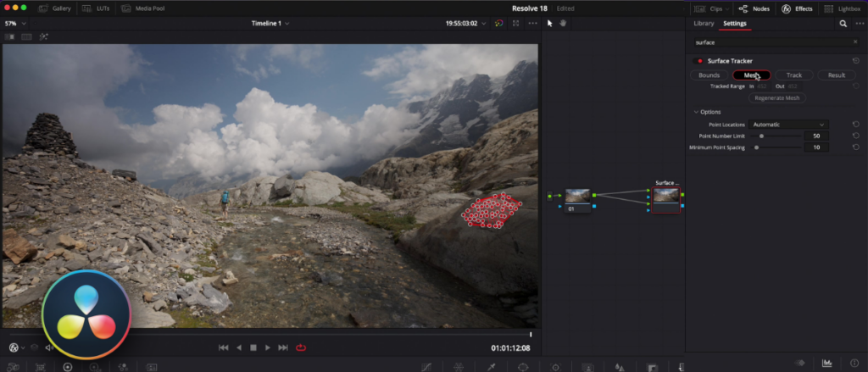This screenshot has height=372, width=868.
Task: Click the effects search magnifier icon
Action: tap(843, 24)
